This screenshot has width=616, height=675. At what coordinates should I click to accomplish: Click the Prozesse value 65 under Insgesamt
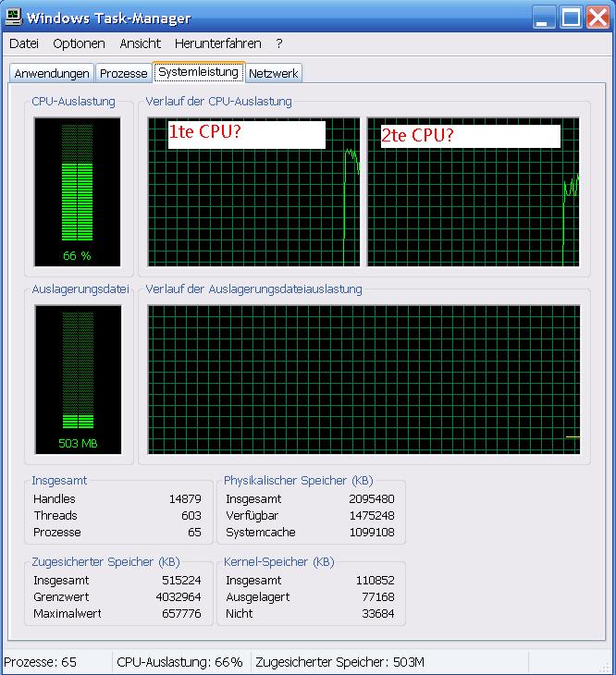coord(194,533)
